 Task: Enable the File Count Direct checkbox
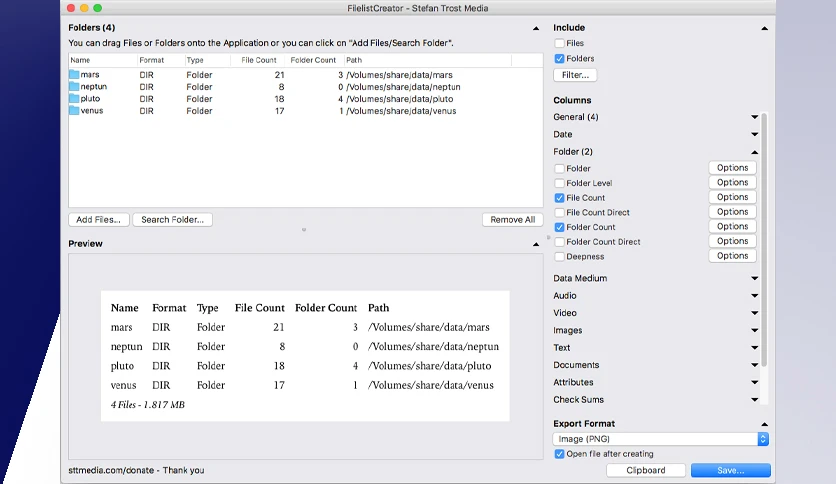559,212
